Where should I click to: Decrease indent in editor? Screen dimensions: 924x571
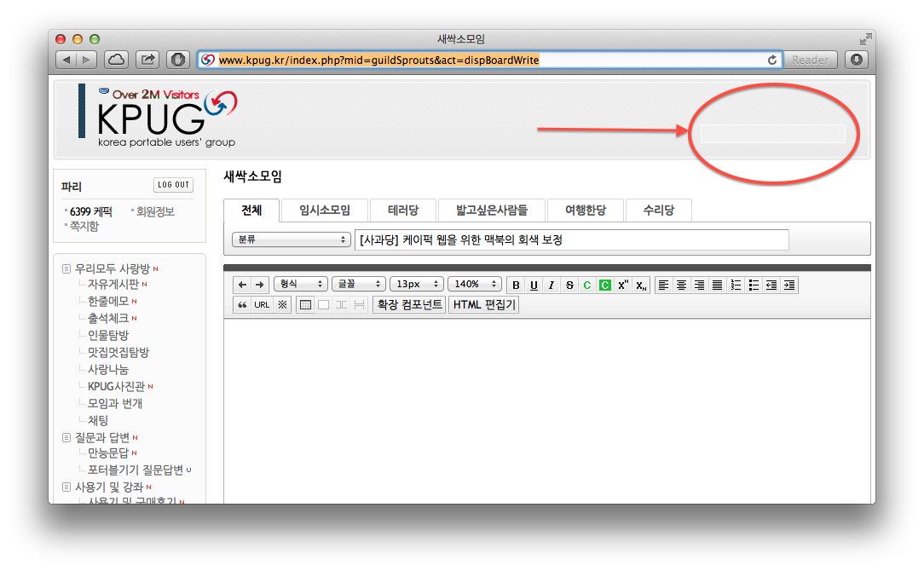[771, 285]
